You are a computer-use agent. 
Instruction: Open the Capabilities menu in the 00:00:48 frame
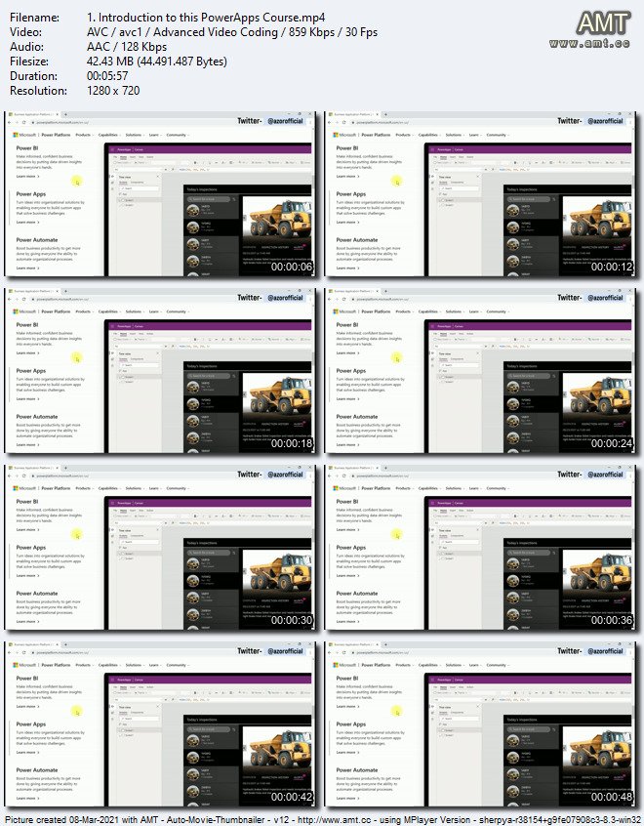click(428, 665)
